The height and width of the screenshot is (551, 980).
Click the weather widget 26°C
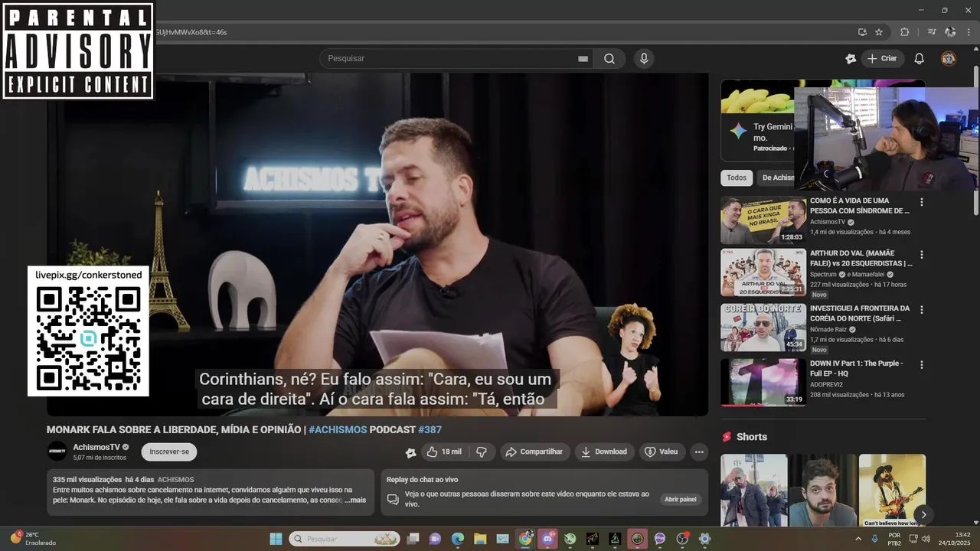(x=32, y=538)
